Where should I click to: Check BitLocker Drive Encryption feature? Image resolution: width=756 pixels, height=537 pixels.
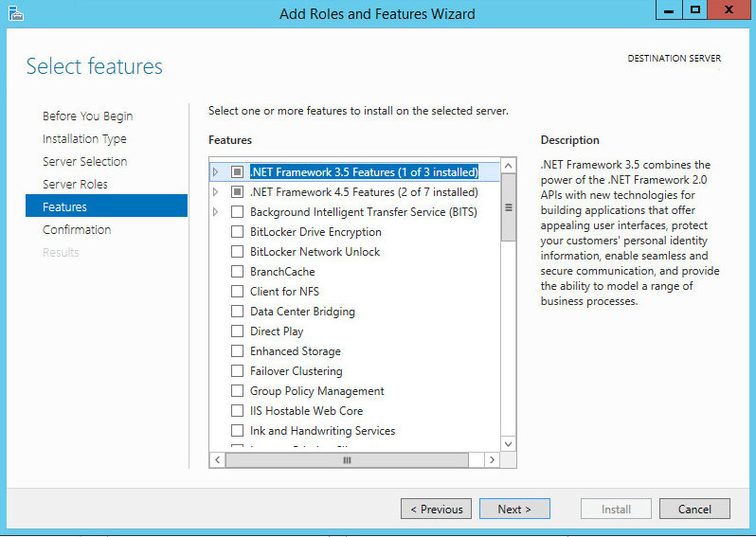click(x=238, y=232)
